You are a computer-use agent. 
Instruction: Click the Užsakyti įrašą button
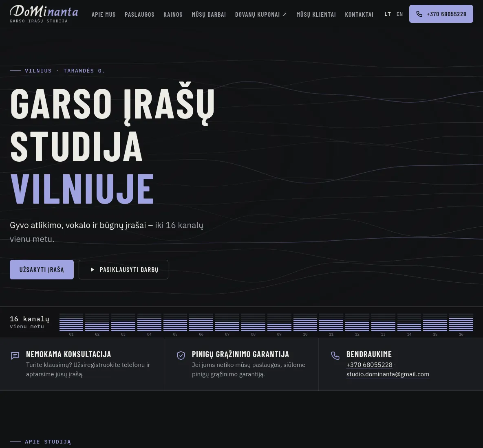pyautogui.click(x=42, y=270)
